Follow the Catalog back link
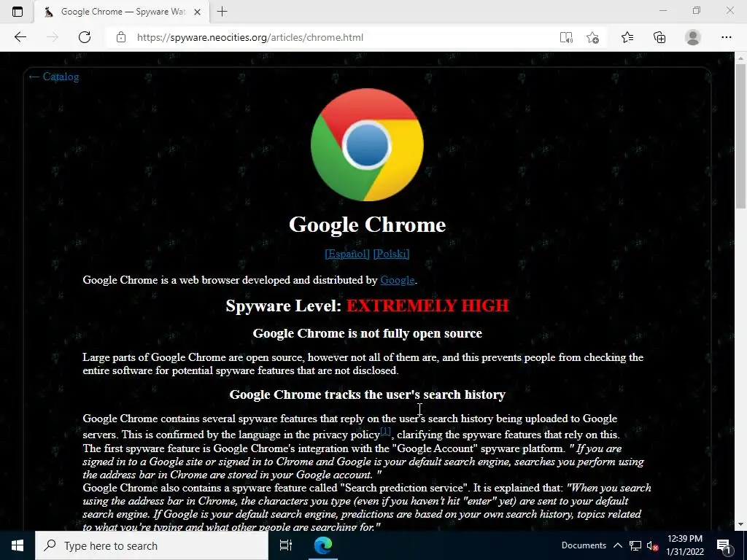747x560 pixels. point(53,77)
